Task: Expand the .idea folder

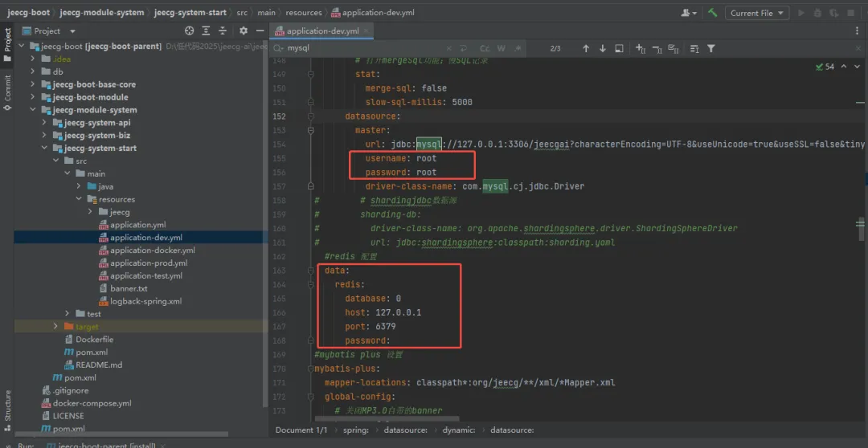Action: coord(33,59)
